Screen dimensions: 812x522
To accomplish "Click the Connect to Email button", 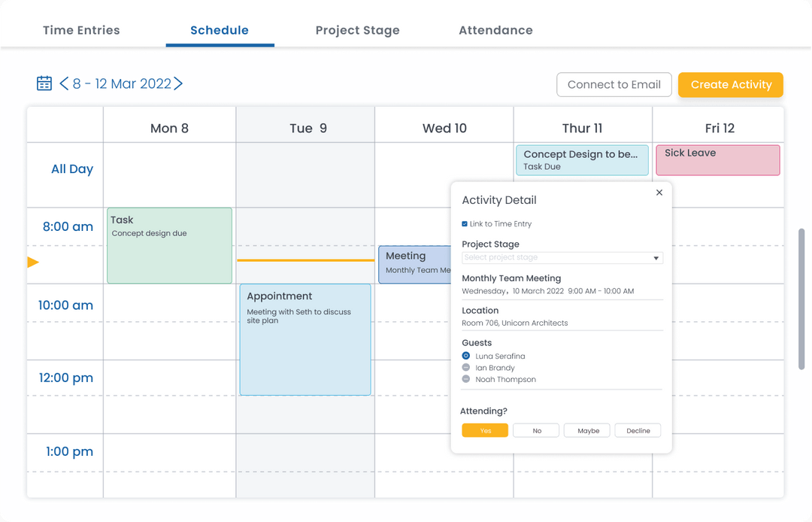I will coord(614,85).
